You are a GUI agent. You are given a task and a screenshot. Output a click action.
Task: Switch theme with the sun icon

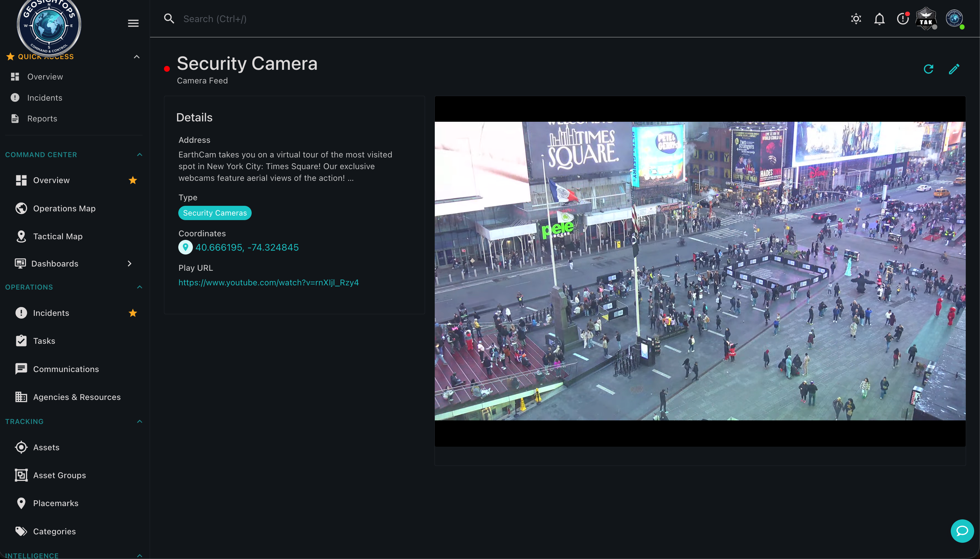856,19
